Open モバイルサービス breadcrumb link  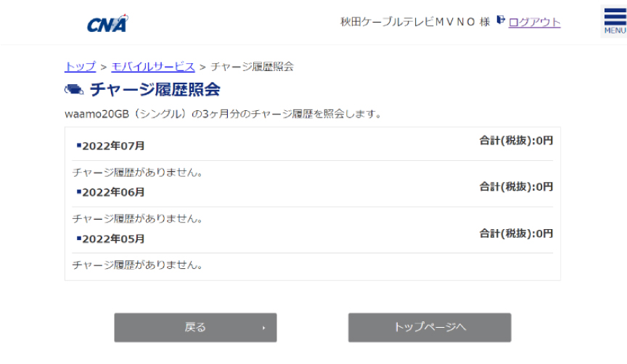[x=153, y=66]
